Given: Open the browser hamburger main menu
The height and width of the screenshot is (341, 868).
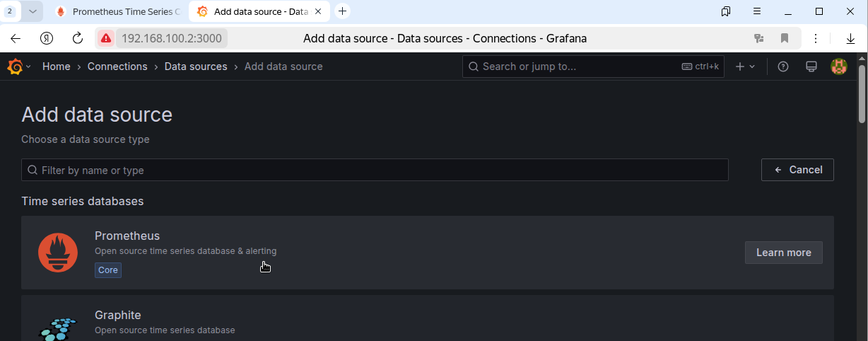Looking at the screenshot, I should [x=757, y=11].
